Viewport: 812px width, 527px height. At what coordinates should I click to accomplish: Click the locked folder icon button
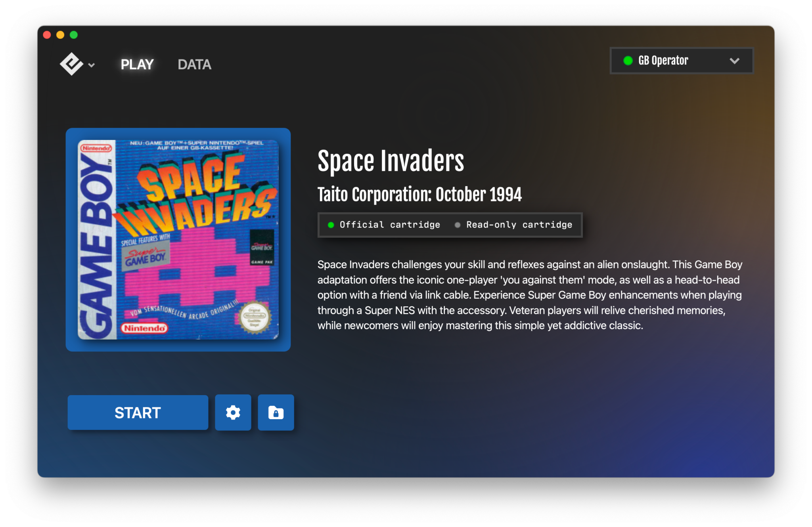coord(276,412)
